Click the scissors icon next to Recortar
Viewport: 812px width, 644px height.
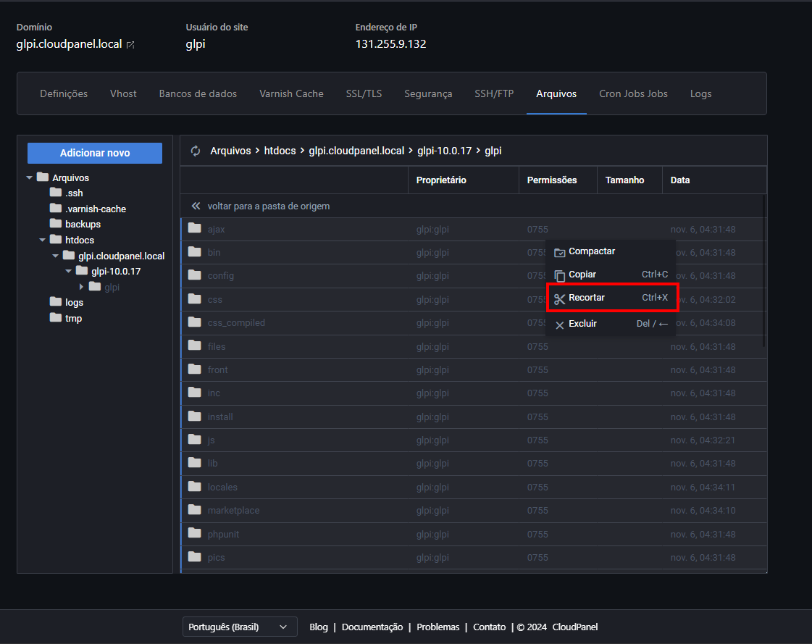(x=560, y=299)
